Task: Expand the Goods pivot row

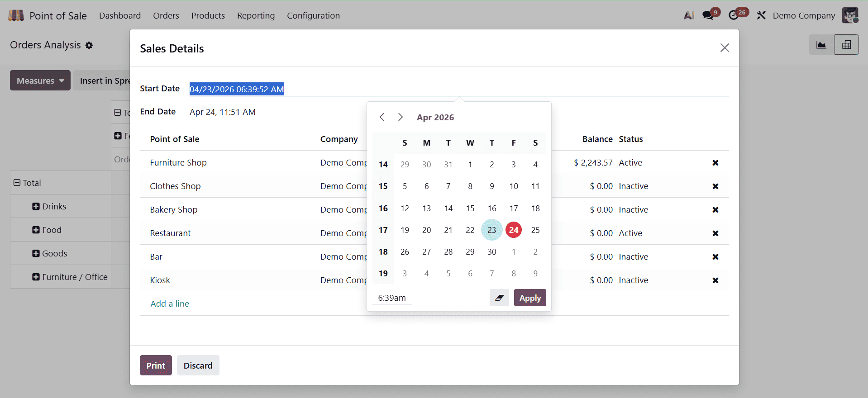Action: (x=36, y=253)
